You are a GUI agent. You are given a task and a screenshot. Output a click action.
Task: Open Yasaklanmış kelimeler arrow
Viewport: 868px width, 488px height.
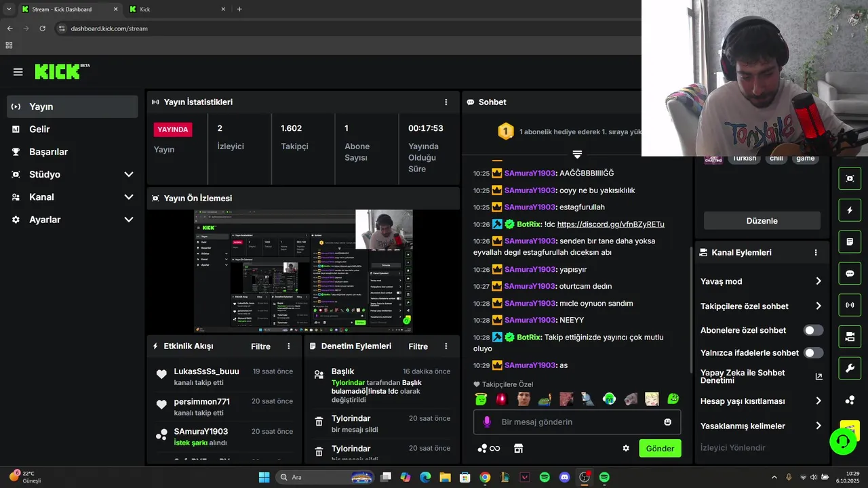coord(818,426)
